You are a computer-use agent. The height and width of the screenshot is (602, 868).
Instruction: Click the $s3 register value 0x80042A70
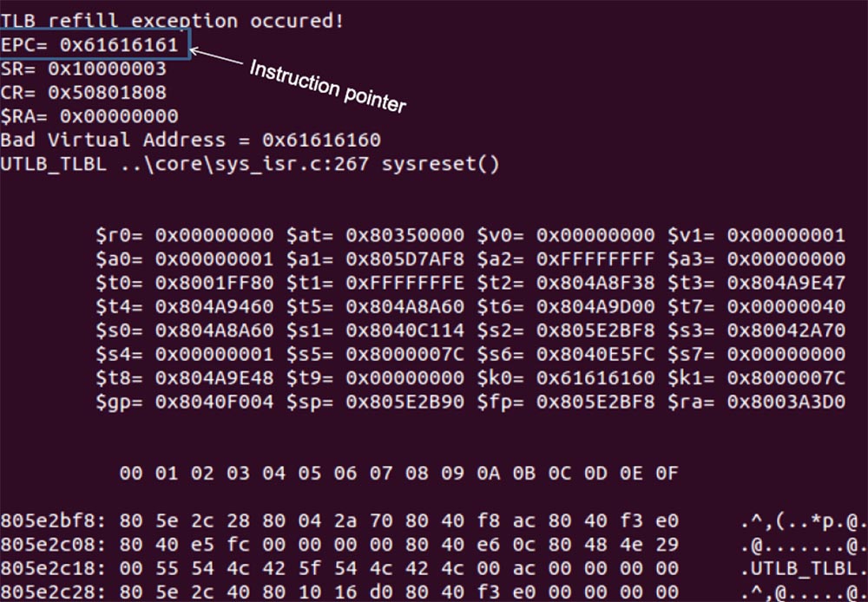point(786,330)
